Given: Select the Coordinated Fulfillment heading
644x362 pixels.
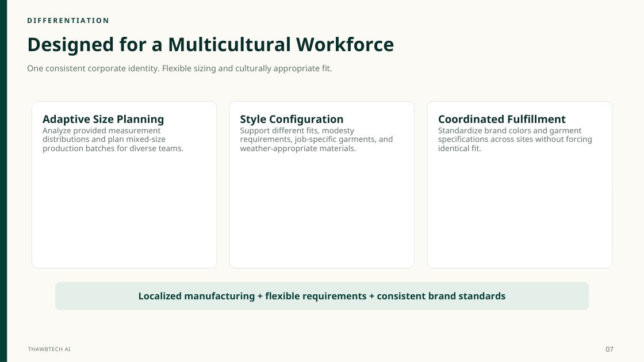Looking at the screenshot, I should coord(501,119).
